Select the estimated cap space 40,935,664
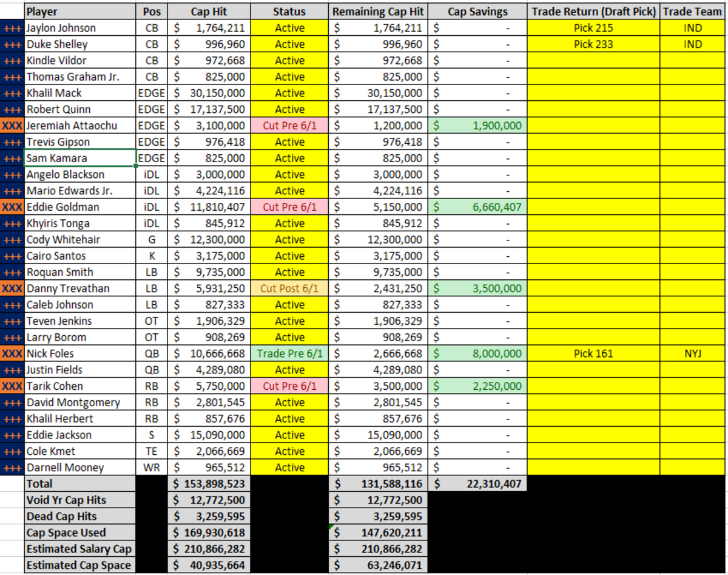728x575 pixels. [x=209, y=565]
